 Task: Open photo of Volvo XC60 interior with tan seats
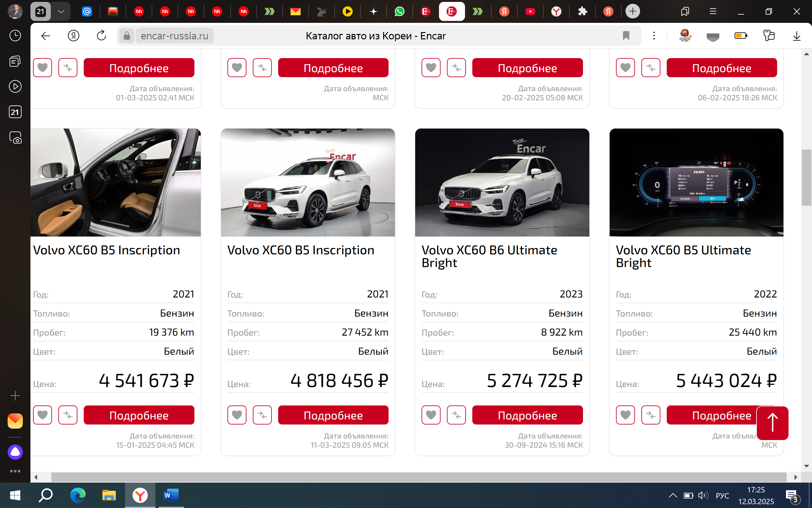coord(115,183)
